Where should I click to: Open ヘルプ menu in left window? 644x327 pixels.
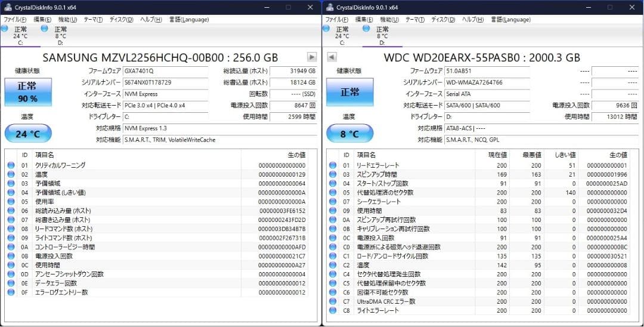[151, 19]
